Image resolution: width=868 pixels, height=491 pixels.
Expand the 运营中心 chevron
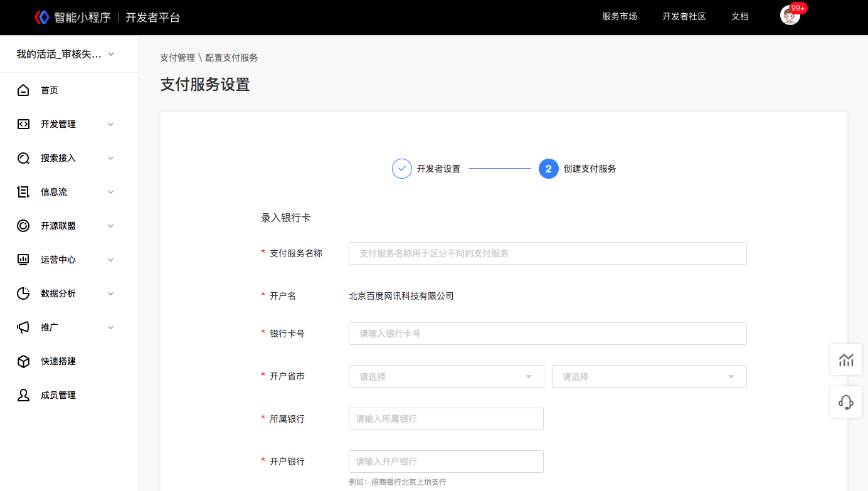coord(111,260)
